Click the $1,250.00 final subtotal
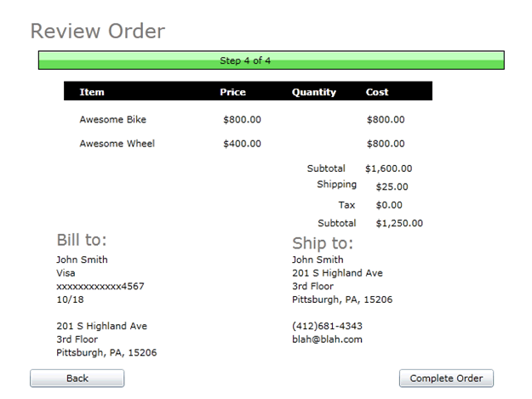The width and height of the screenshot is (532, 399). (x=399, y=224)
